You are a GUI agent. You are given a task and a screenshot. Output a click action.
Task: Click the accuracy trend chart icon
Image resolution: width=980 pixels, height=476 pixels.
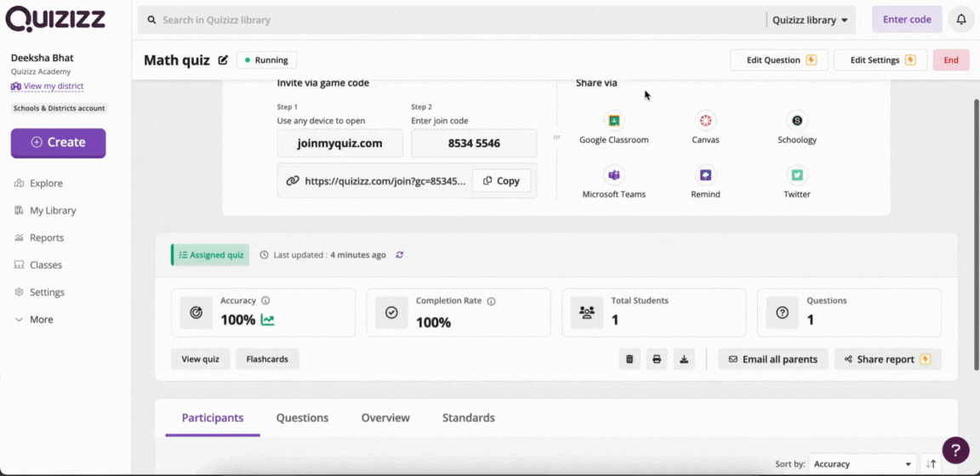pyautogui.click(x=267, y=320)
